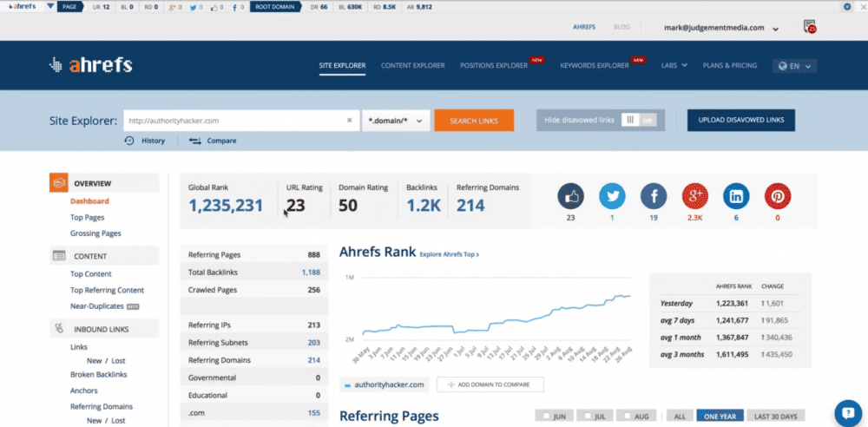The image size is (868, 427).
Task: Click the Global Rank 1,235,231 value
Action: pos(226,206)
